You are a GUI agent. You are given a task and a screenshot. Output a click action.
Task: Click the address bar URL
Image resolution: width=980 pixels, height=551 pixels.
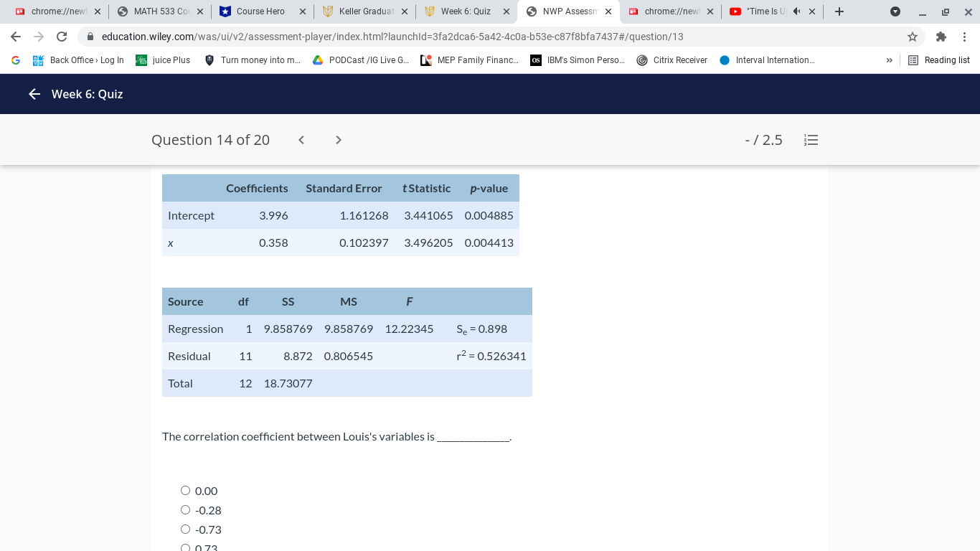[392, 37]
